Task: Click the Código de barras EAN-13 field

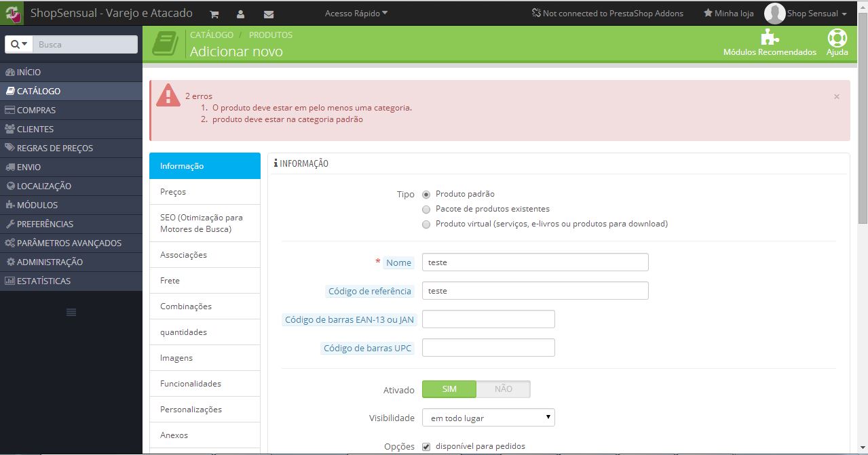Action: [489, 319]
